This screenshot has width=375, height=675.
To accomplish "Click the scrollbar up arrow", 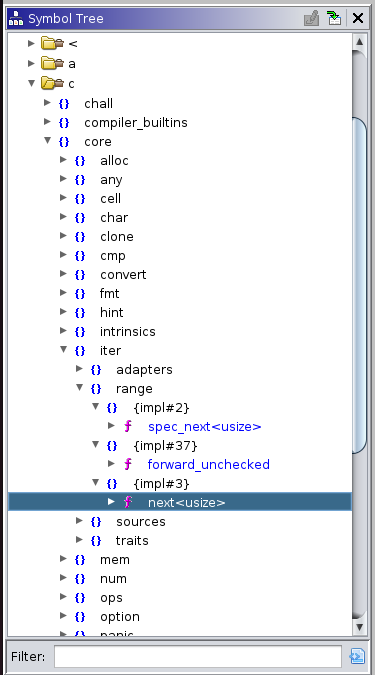I will (359, 42).
